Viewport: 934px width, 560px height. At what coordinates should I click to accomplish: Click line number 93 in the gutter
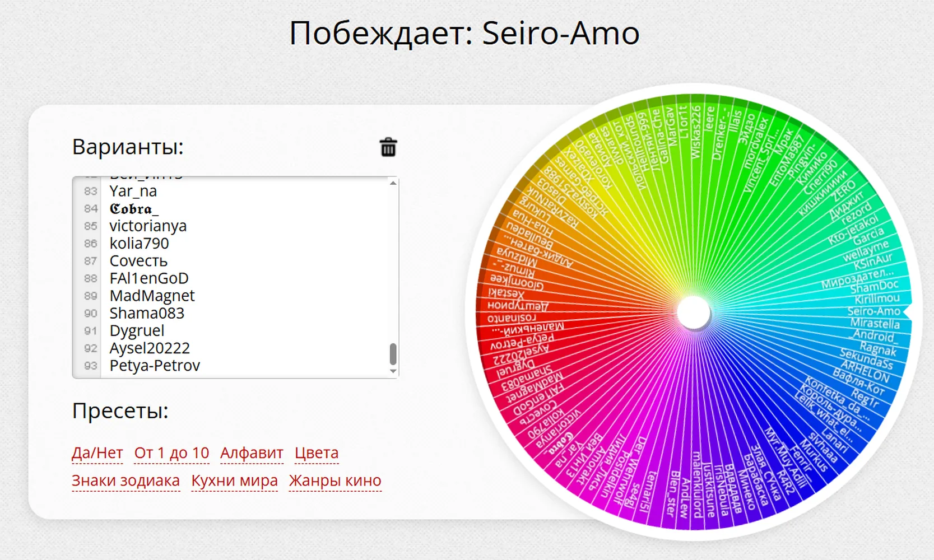pyautogui.click(x=90, y=366)
